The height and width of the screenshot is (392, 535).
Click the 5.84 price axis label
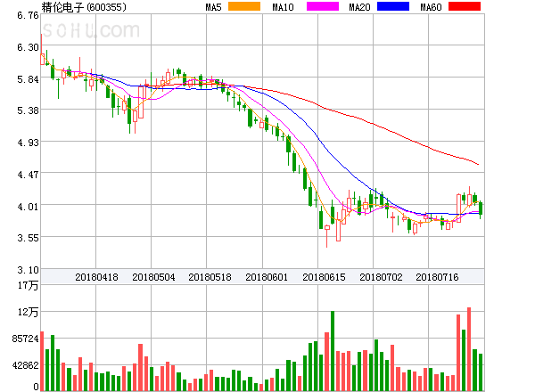click(28, 79)
